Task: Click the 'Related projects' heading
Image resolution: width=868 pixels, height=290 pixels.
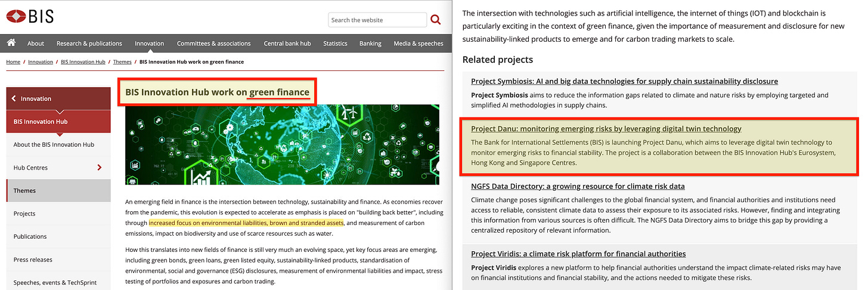Action: click(x=497, y=60)
